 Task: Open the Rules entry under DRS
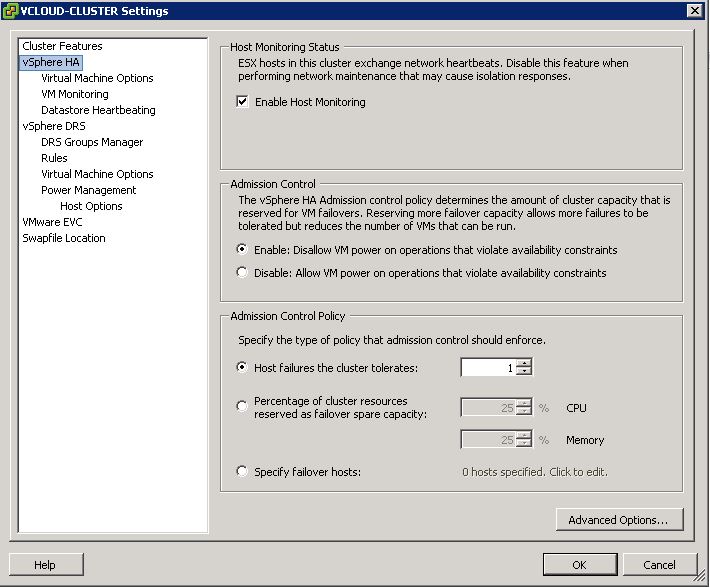[x=54, y=158]
